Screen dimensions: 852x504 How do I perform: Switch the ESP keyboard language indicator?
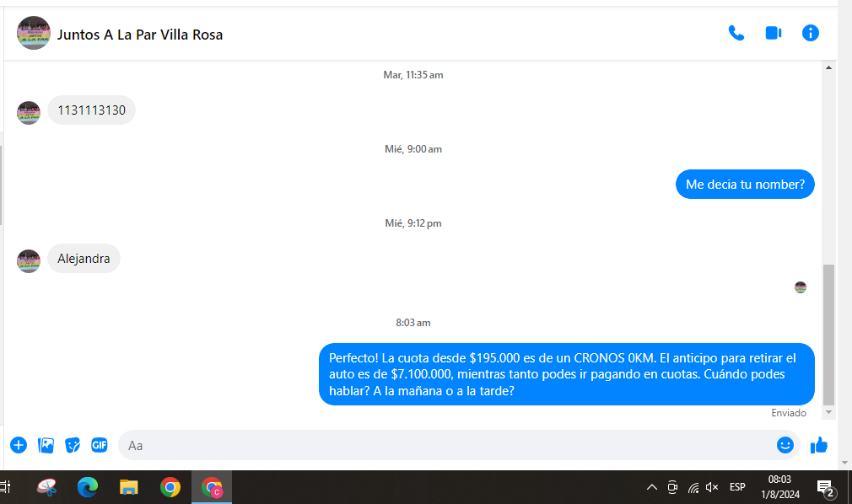[737, 487]
